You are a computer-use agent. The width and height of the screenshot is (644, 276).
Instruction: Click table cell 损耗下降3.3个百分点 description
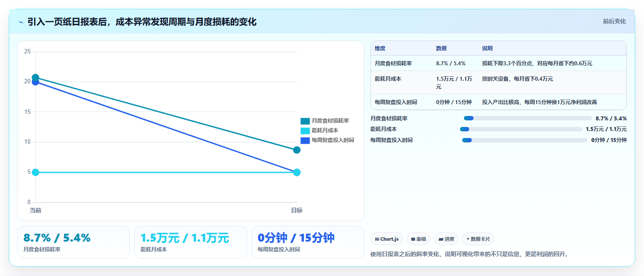(x=537, y=63)
